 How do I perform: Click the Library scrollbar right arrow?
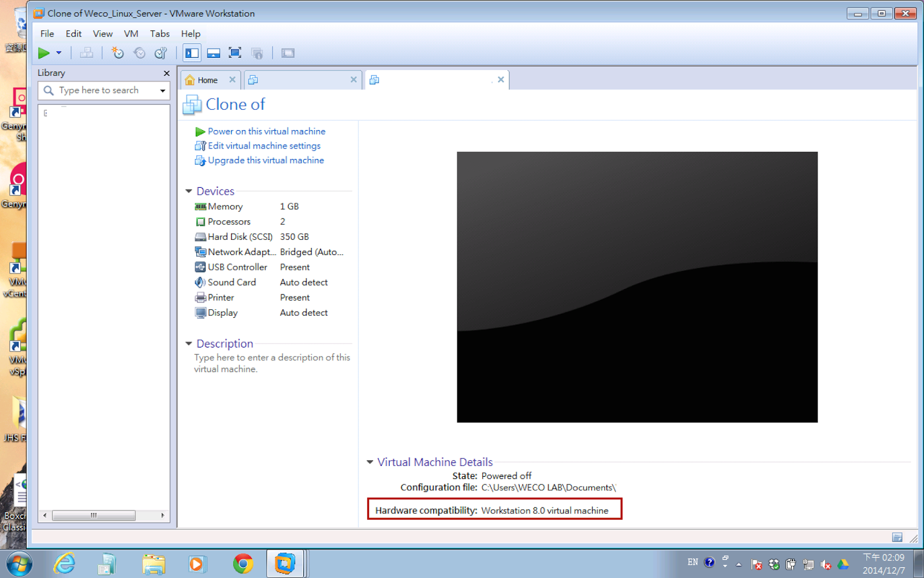(x=163, y=515)
